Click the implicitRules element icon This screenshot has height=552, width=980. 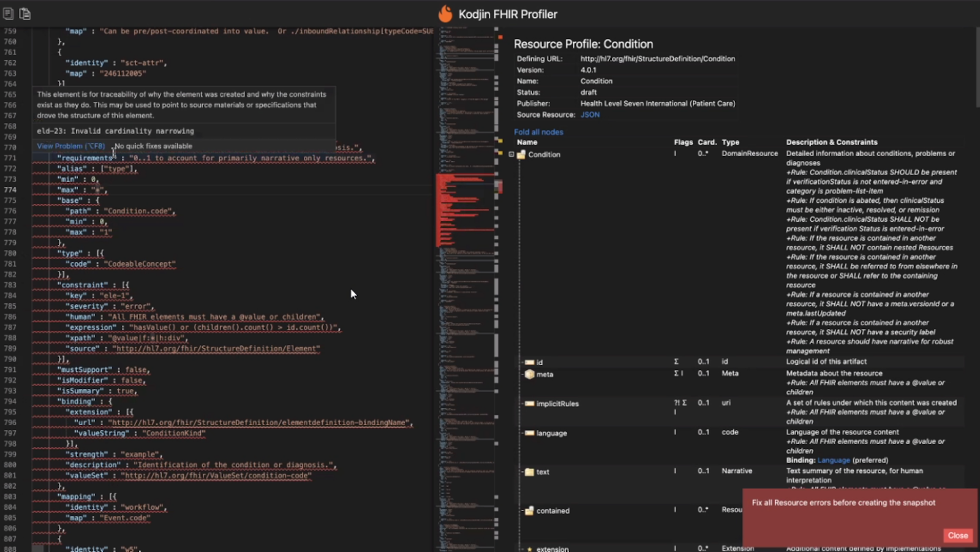(x=529, y=404)
